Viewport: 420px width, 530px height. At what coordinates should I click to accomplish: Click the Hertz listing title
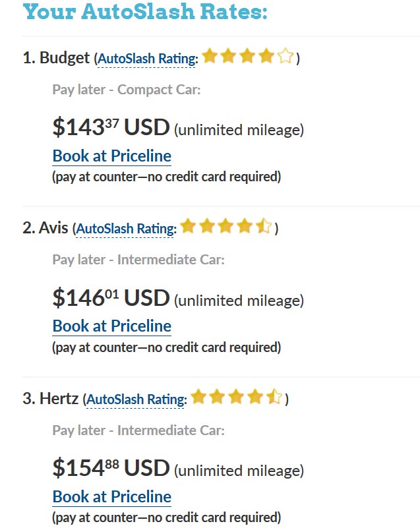tap(51, 399)
